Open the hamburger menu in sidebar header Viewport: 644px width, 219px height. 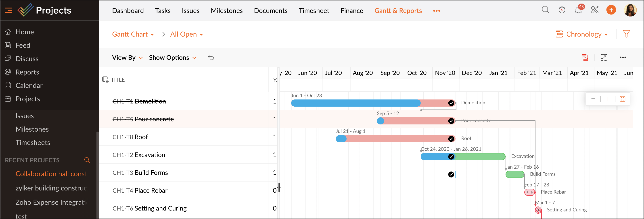pos(8,10)
